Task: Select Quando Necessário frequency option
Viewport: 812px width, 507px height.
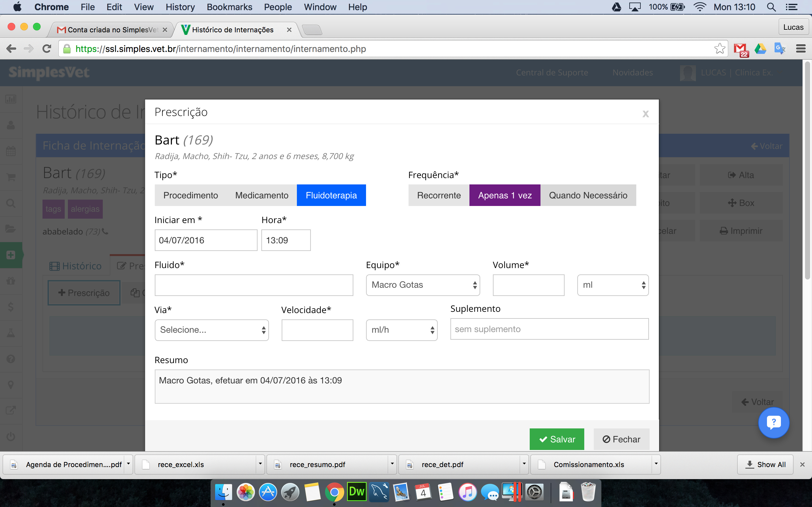Action: [x=588, y=195]
